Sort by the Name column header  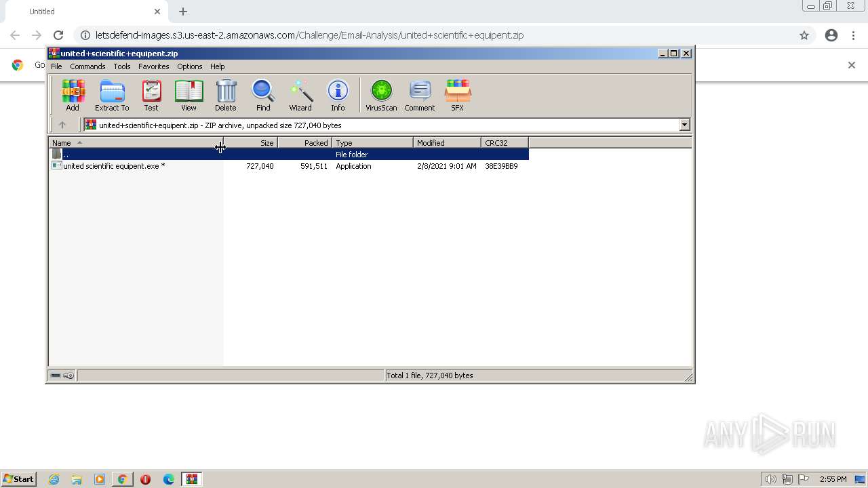click(x=136, y=143)
